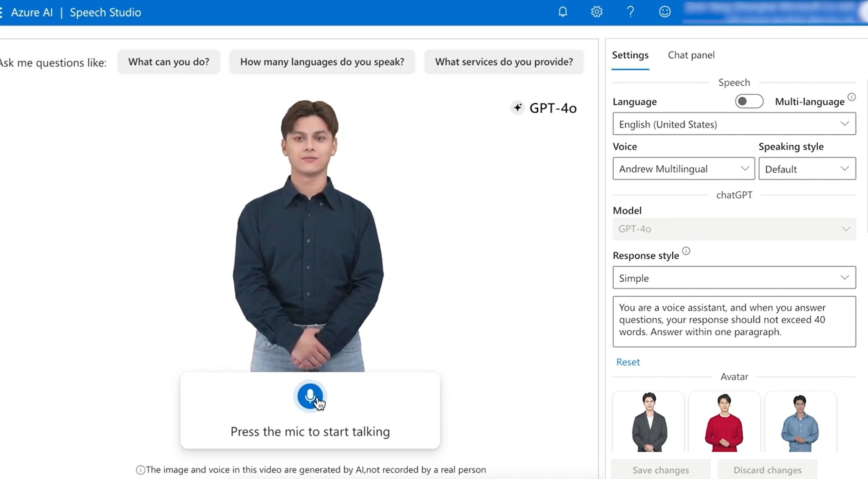Click the GPT-4o sparkle icon
868x479 pixels.
point(517,108)
